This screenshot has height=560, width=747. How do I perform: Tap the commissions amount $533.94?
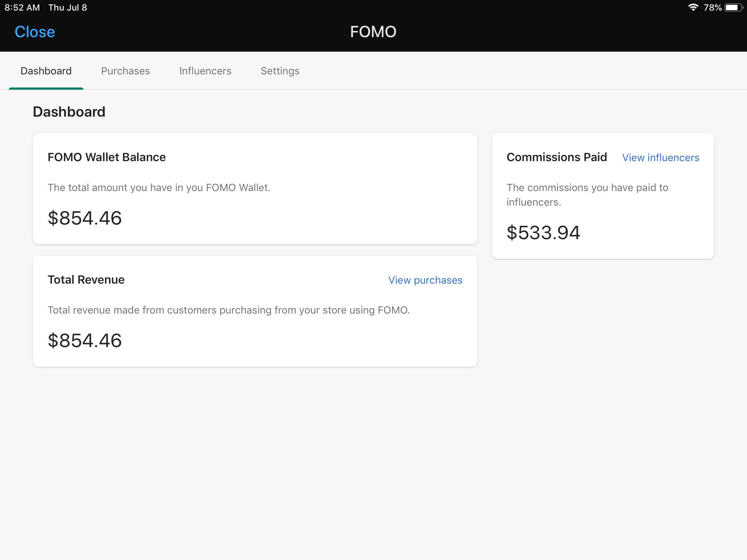[x=543, y=233]
